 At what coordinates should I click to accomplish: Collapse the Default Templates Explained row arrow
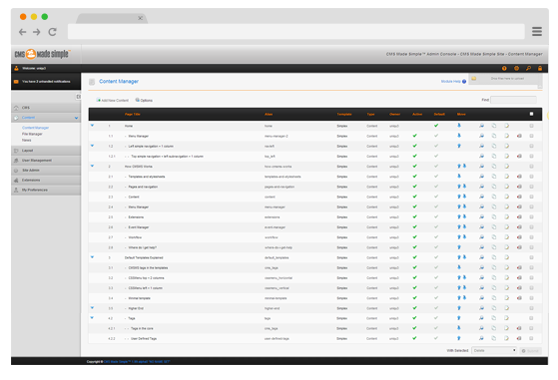92,257
